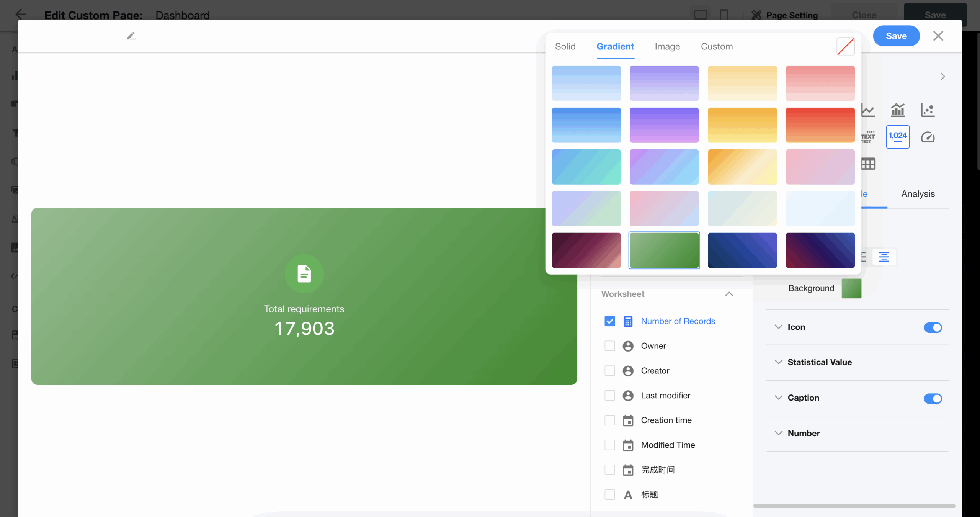This screenshot has height=517, width=980.
Task: Expand the Number settings section
Action: point(779,434)
